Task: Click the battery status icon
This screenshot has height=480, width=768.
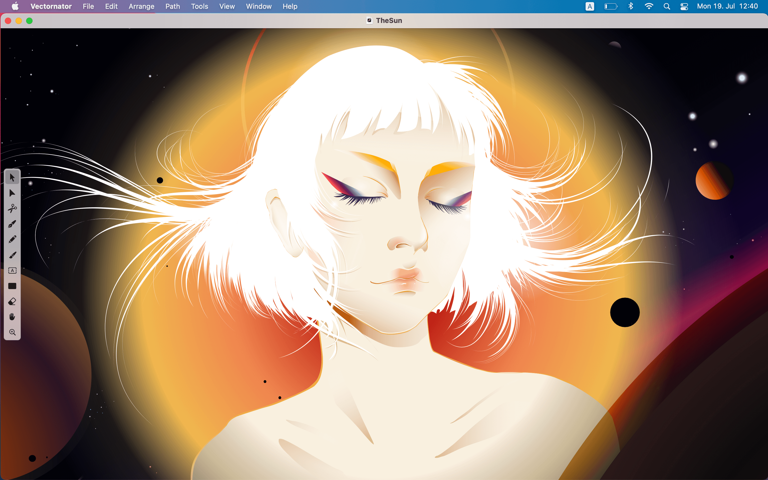Action: click(x=611, y=6)
